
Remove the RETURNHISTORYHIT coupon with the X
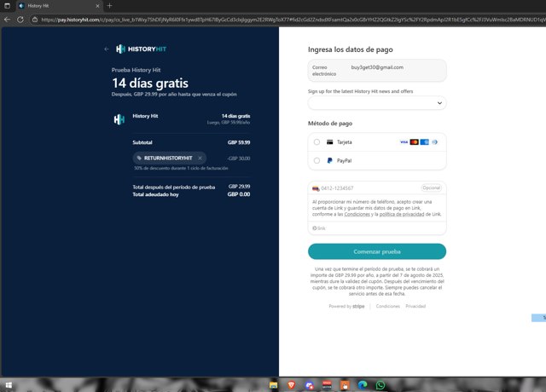200,158
